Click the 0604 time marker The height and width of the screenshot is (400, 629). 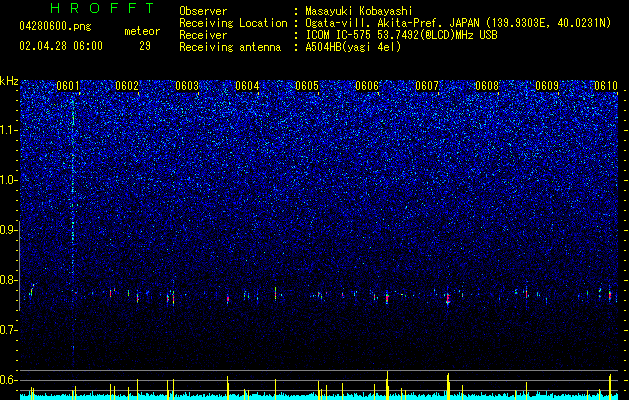click(247, 86)
